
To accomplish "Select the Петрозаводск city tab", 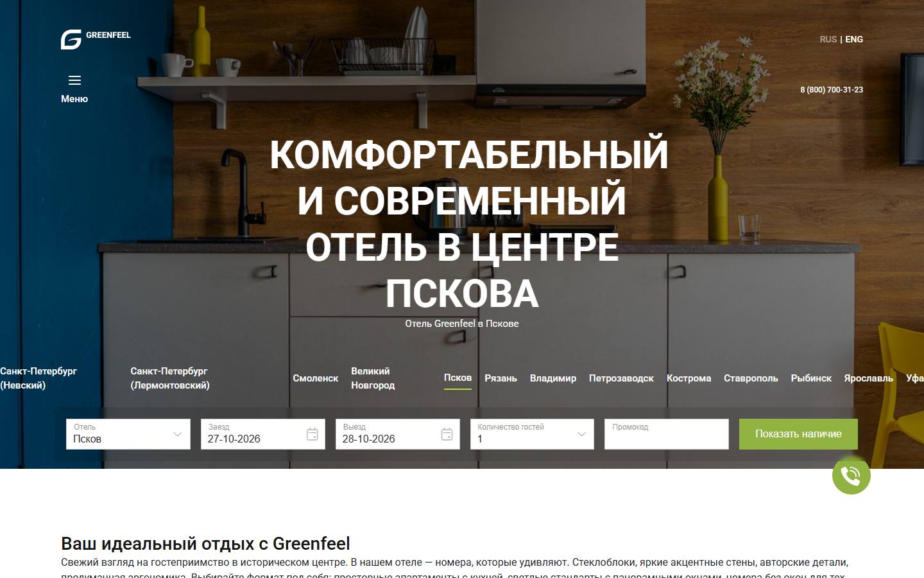I will tap(621, 378).
